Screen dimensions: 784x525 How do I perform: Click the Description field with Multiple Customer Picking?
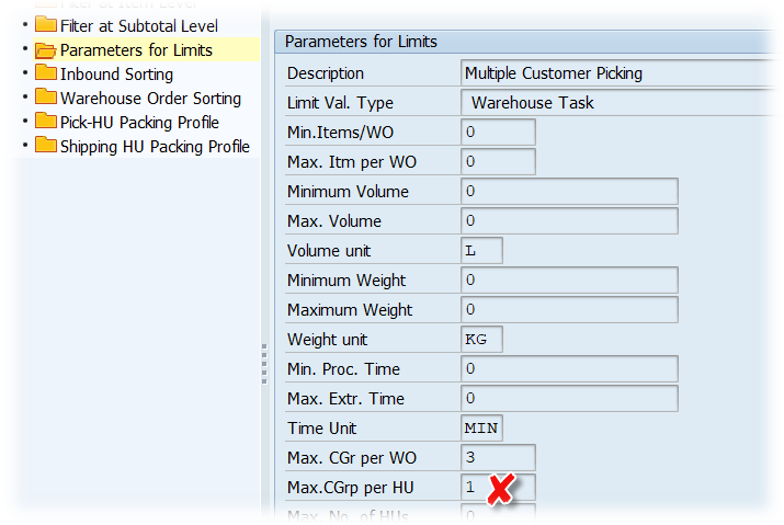click(620, 73)
